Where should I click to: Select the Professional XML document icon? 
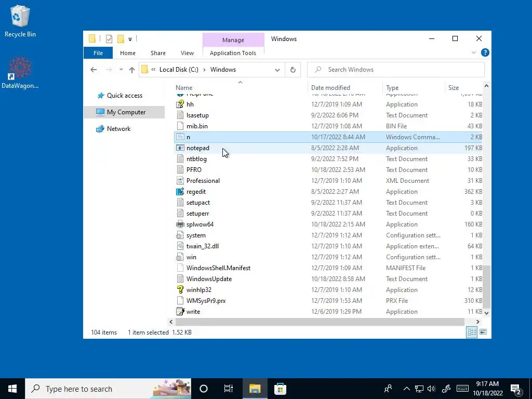pos(180,180)
